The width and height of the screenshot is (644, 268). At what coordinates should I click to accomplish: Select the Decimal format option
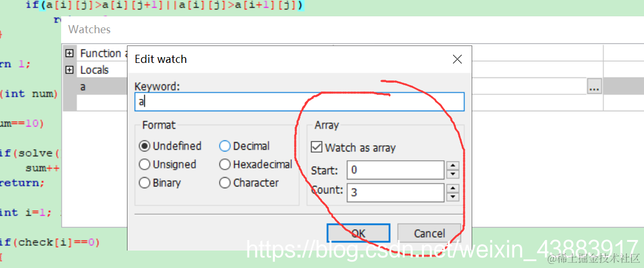245,146
